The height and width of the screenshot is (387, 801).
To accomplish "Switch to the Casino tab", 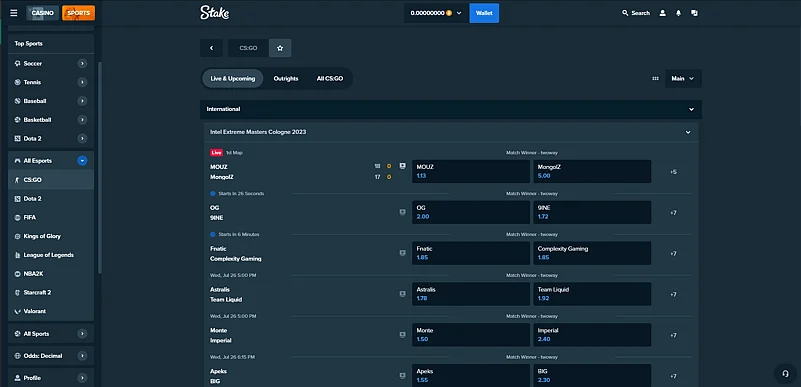I will click(42, 13).
